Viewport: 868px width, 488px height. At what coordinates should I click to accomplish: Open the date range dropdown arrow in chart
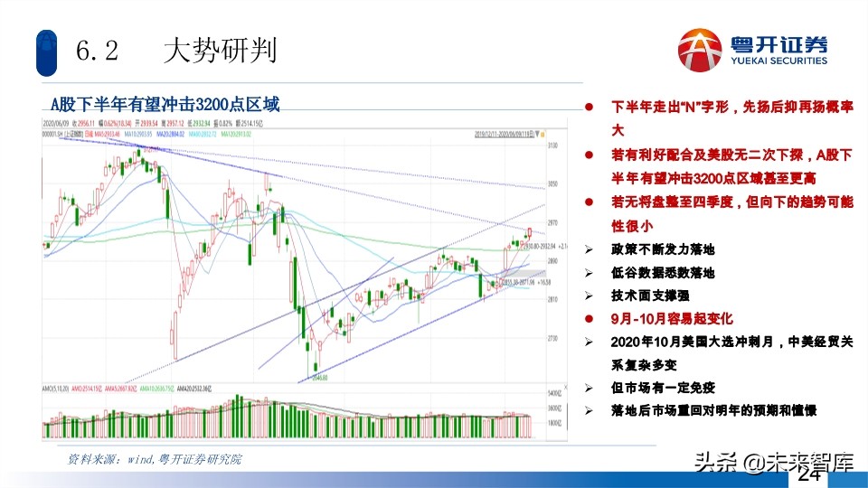coord(537,135)
